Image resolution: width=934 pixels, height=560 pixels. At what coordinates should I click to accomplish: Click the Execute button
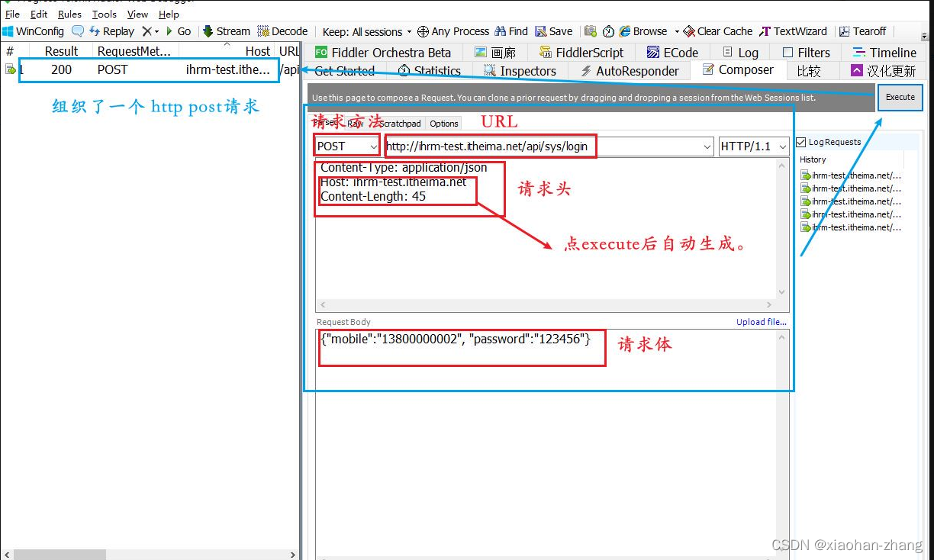point(900,98)
